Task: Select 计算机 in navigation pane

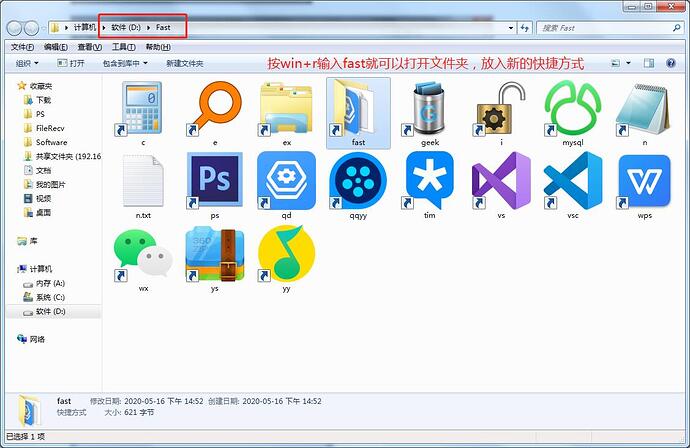Action: coord(35,269)
